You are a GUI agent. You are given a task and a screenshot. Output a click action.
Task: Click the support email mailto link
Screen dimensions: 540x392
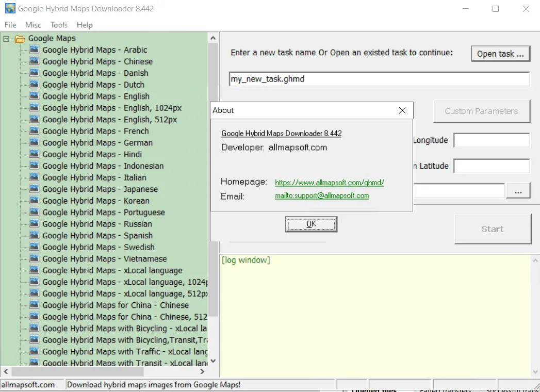[x=322, y=195]
